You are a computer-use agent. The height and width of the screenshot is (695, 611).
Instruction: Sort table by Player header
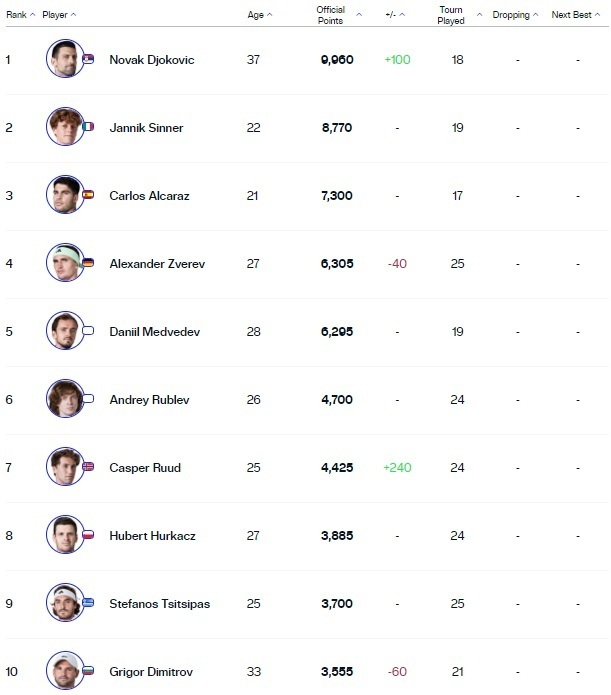[x=57, y=15]
